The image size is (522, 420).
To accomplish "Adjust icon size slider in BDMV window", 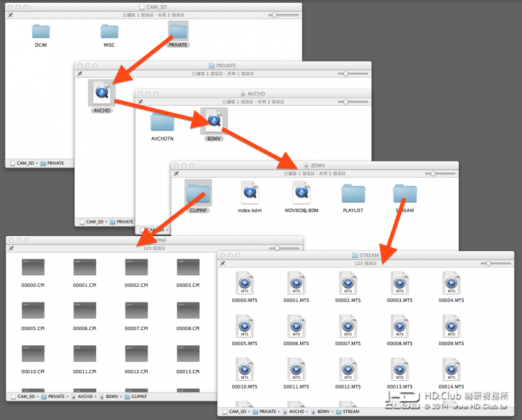I will pyautogui.click(x=440, y=174).
